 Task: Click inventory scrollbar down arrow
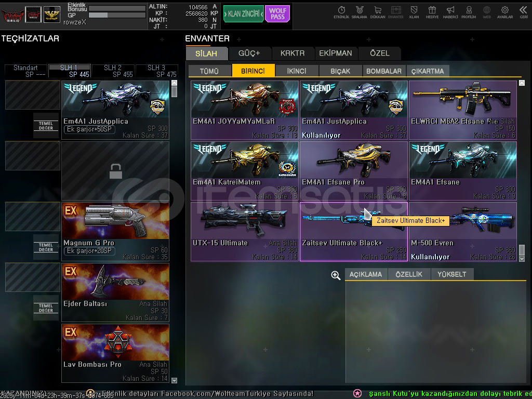point(522,259)
